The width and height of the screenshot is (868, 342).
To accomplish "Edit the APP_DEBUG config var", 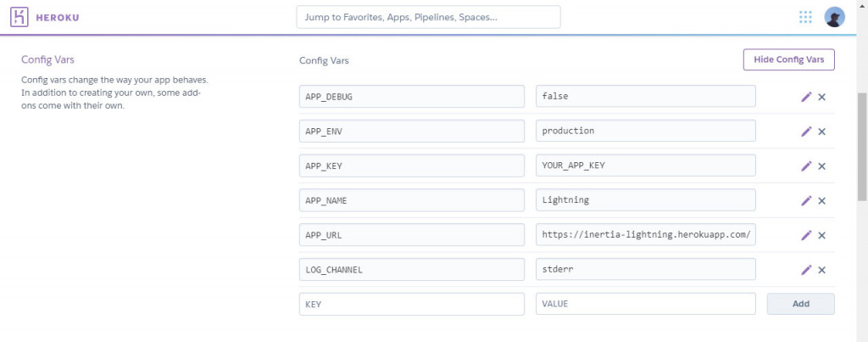I will tap(806, 97).
